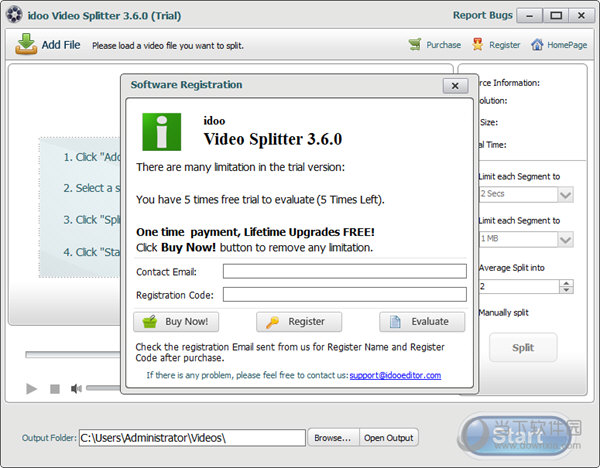Play the video preview
The width and height of the screenshot is (600, 468).
(x=31, y=389)
